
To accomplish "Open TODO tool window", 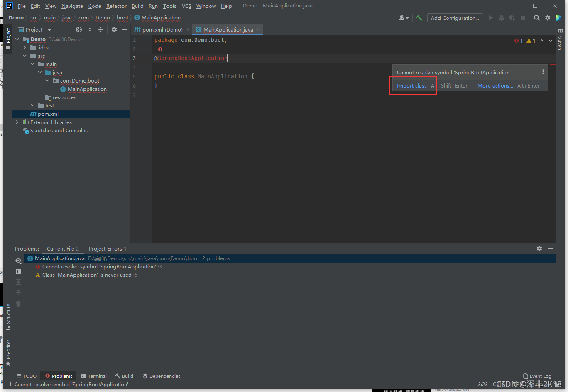I will (x=27, y=376).
